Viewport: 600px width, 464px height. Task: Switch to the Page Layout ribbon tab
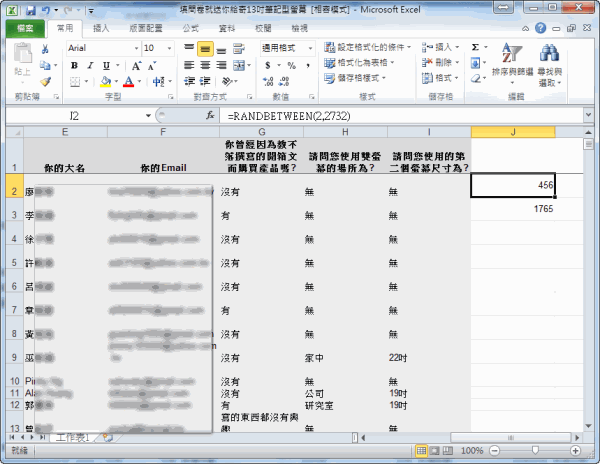pos(145,28)
